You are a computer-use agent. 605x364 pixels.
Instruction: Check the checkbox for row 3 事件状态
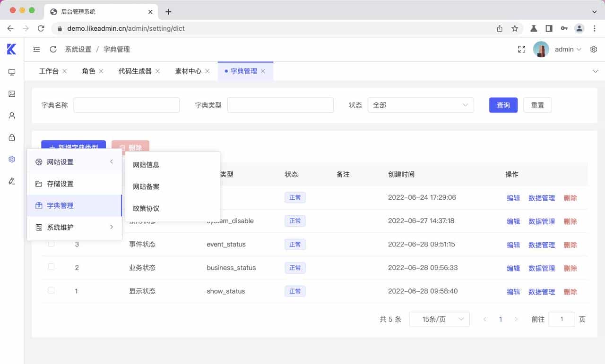(51, 244)
